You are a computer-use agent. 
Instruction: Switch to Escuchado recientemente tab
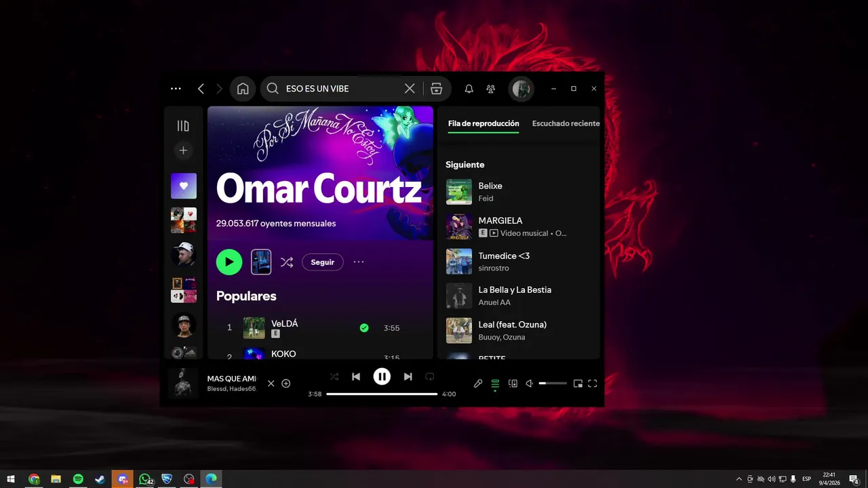tap(566, 123)
